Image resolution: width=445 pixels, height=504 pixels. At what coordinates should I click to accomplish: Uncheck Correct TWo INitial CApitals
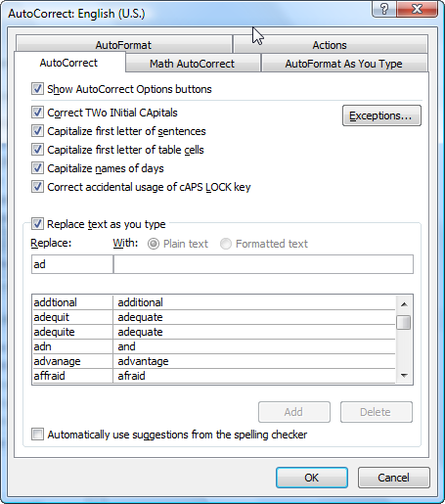click(x=37, y=113)
